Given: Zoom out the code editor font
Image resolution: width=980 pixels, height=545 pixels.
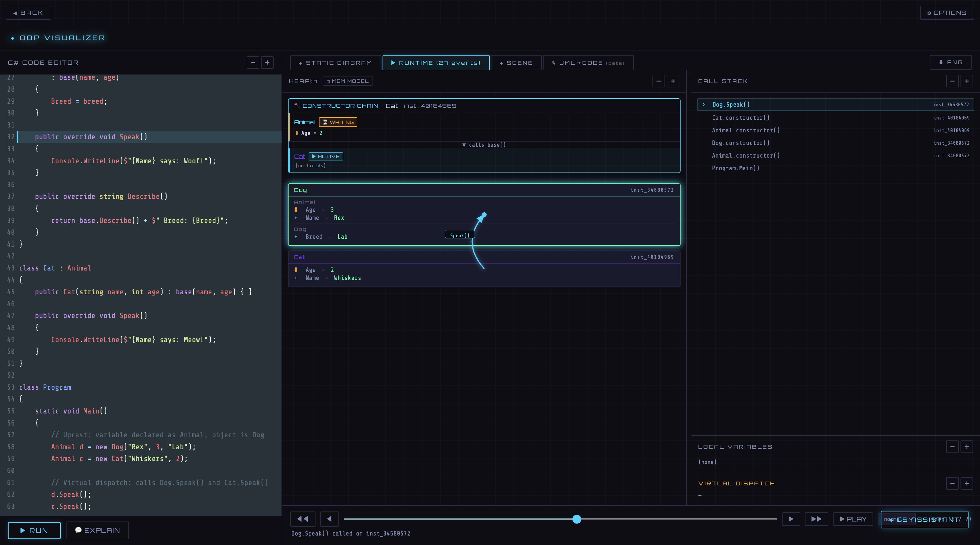Looking at the screenshot, I should click(x=253, y=62).
